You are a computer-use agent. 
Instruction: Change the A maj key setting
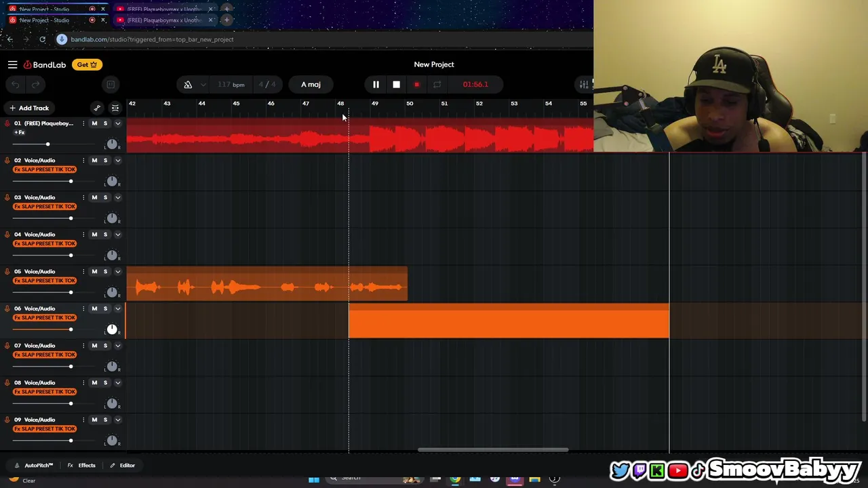[x=311, y=85]
